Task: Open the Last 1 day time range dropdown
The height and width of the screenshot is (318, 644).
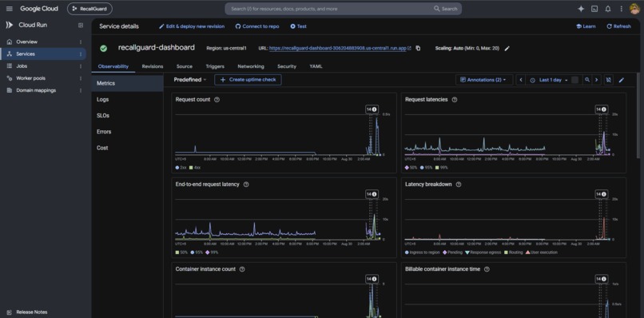Action: coord(549,80)
